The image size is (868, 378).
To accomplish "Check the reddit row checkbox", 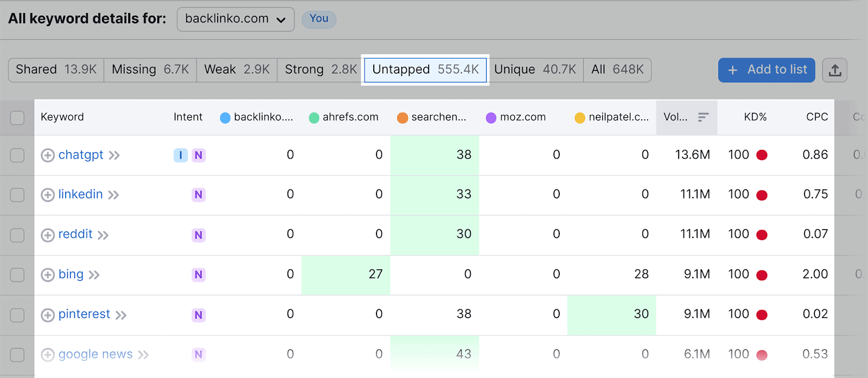I will tap(17, 235).
